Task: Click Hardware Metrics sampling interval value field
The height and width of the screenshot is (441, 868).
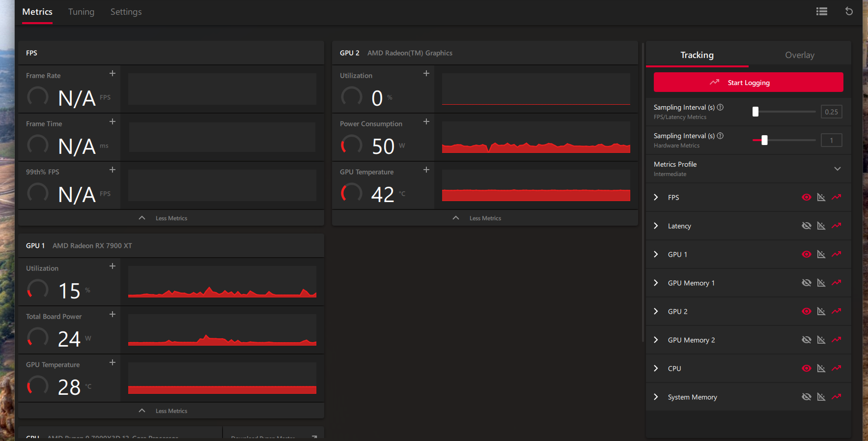Action: [831, 140]
